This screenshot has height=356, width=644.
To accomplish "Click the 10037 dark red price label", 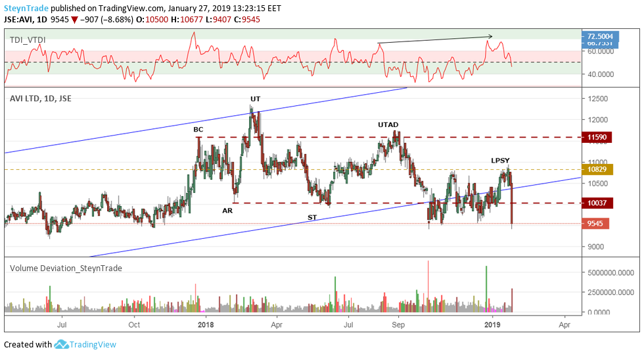I will (597, 203).
